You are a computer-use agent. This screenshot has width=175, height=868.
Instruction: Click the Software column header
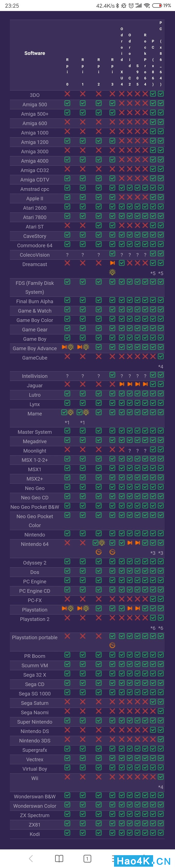click(35, 53)
